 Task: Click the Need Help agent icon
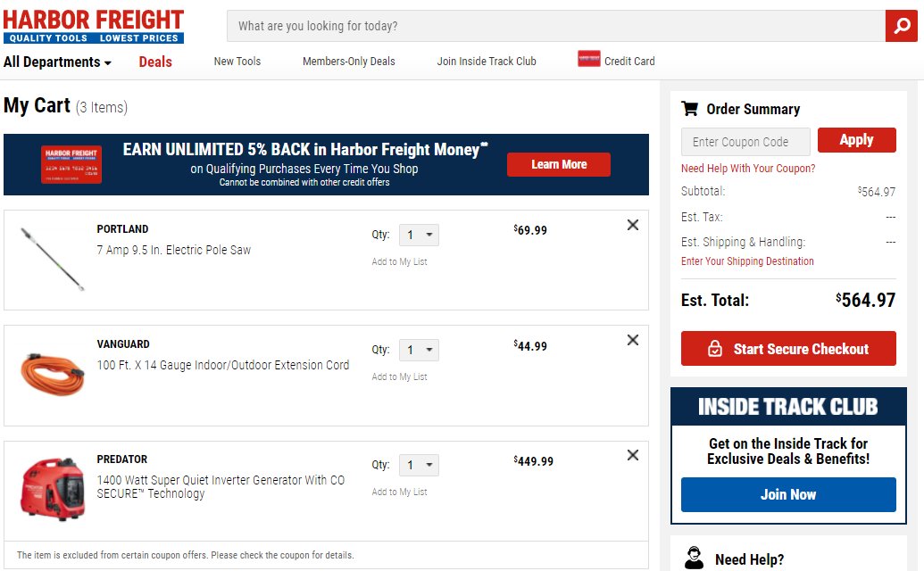pyautogui.click(x=695, y=558)
